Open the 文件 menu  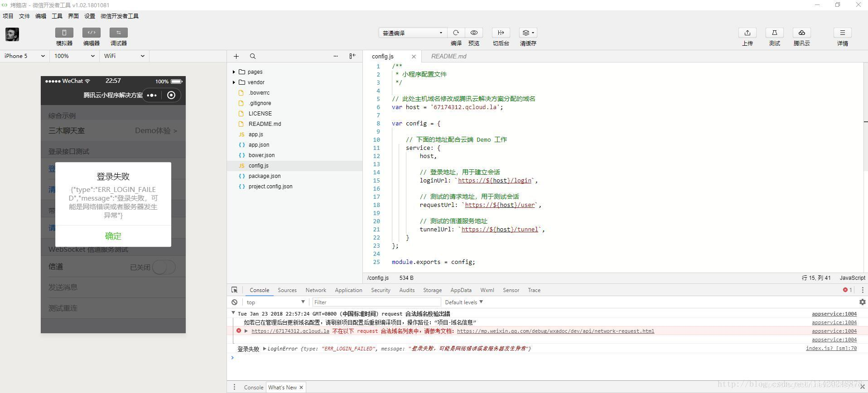(x=24, y=16)
